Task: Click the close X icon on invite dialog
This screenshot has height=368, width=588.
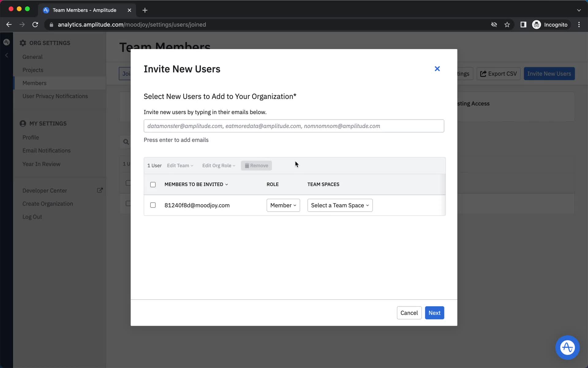Action: (437, 69)
